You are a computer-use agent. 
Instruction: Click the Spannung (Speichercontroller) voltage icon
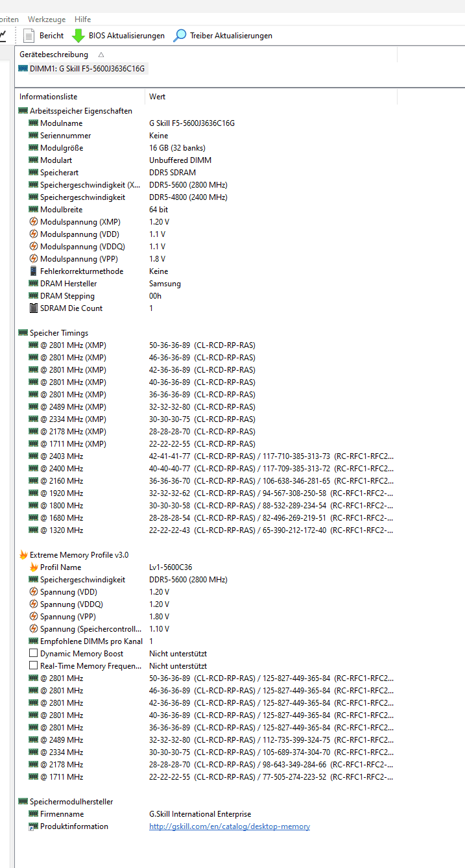34,629
